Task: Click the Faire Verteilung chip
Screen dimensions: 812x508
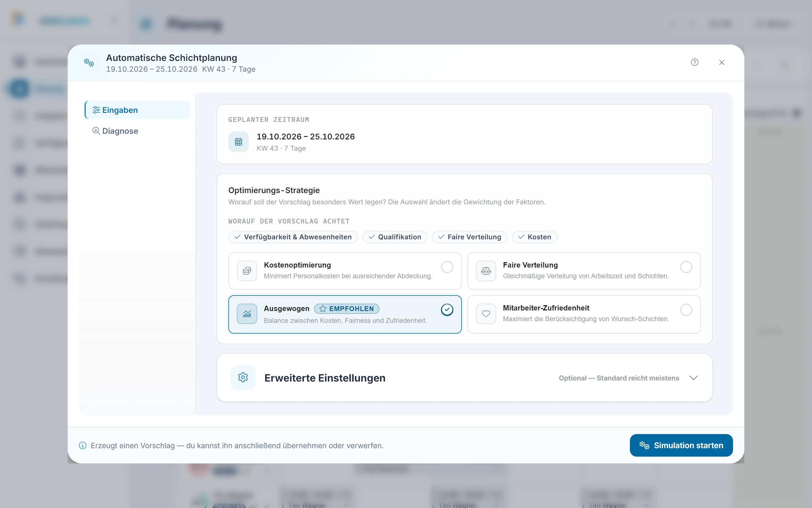Action: click(x=469, y=237)
